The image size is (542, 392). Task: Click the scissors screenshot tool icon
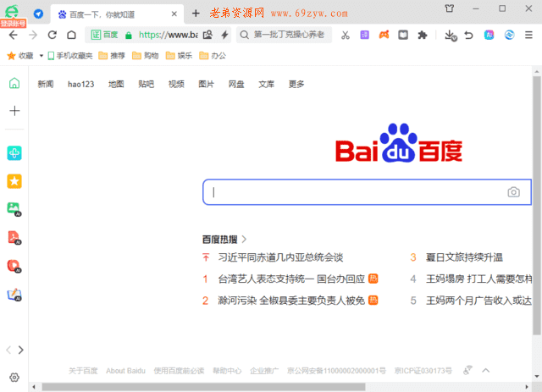pyautogui.click(x=346, y=35)
